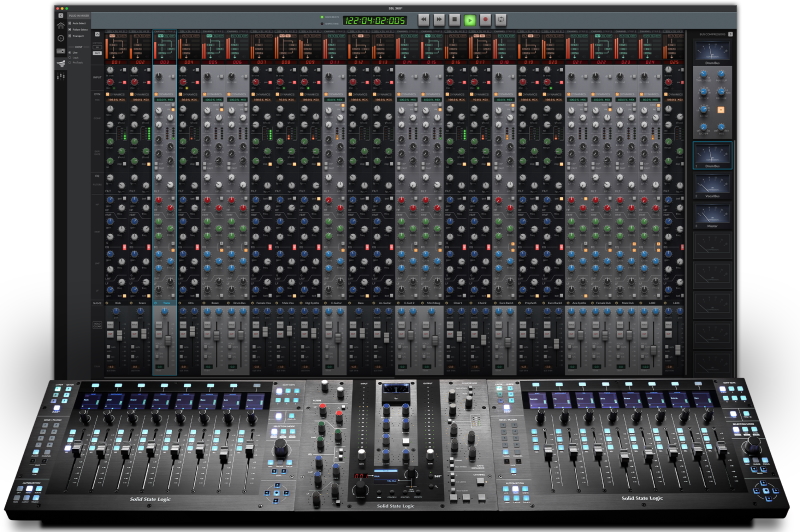Select the Female Vox track name label
This screenshot has height=532, width=800.
coord(264,303)
